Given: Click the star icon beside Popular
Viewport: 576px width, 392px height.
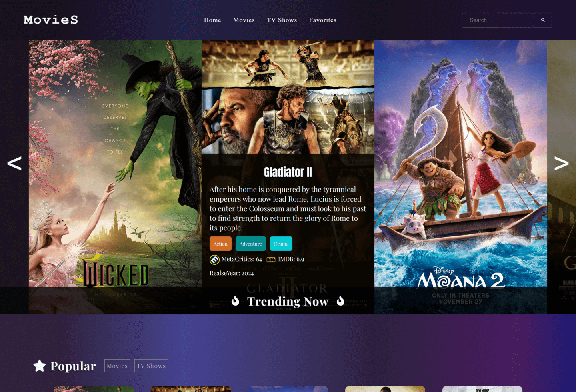Looking at the screenshot, I should click(x=40, y=366).
